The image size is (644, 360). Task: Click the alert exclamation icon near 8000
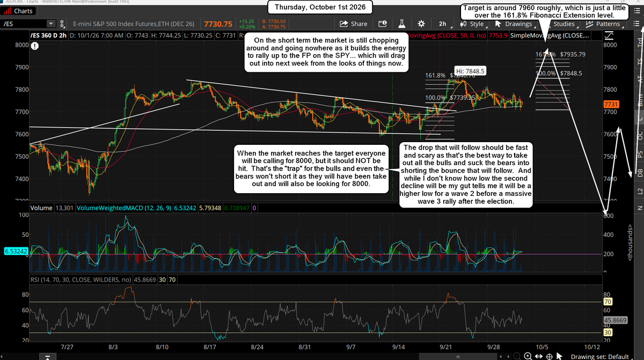tap(34, 47)
